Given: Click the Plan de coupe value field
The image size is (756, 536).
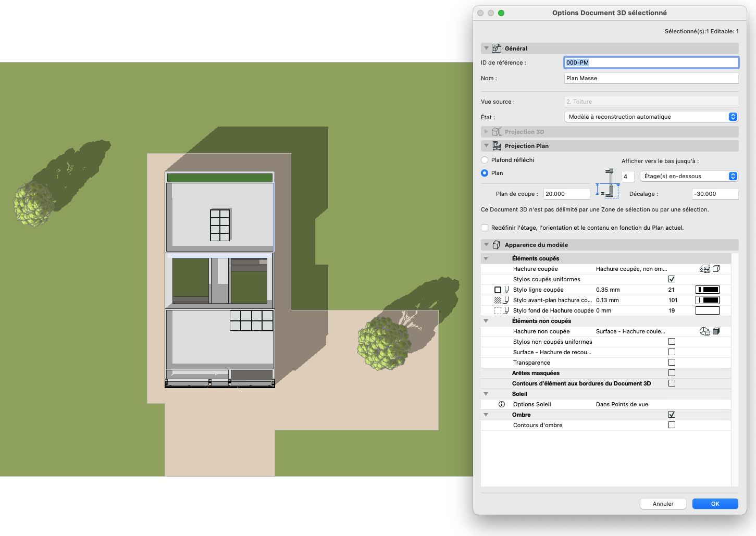Looking at the screenshot, I should click(567, 194).
